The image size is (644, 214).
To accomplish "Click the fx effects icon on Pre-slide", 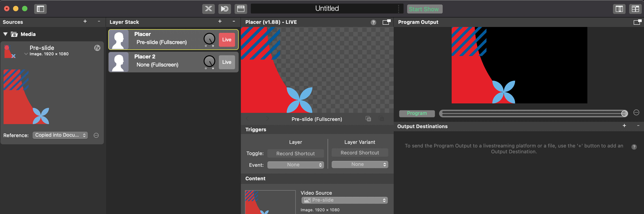I will coord(97,48).
